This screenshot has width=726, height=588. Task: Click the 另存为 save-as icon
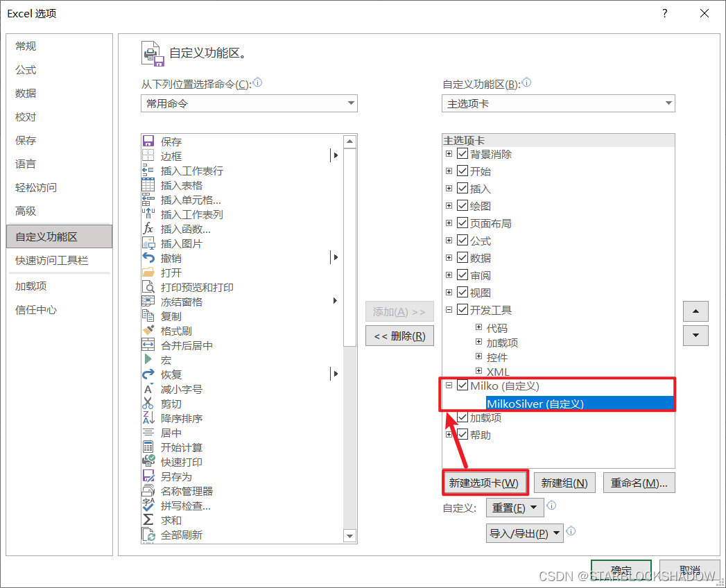148,476
